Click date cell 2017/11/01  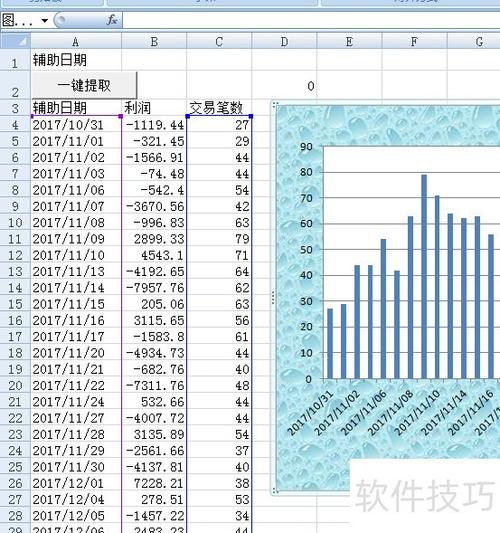click(76, 141)
